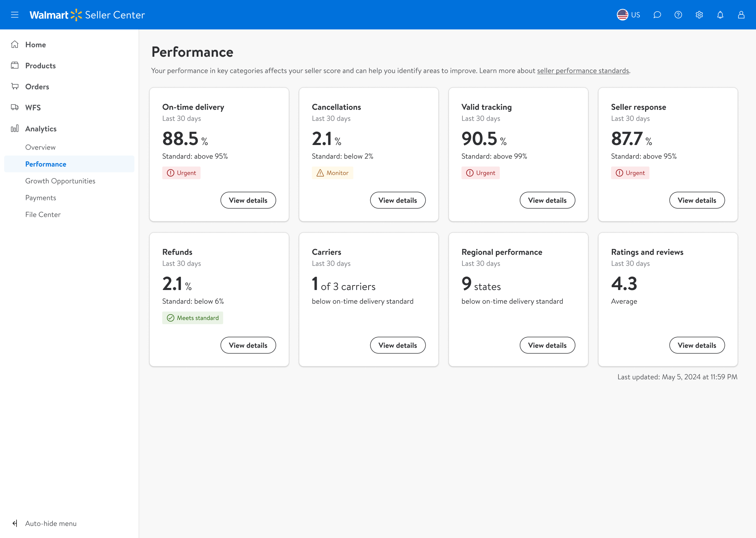The width and height of the screenshot is (756, 538).
Task: Open the user account profile icon
Action: [x=741, y=15]
